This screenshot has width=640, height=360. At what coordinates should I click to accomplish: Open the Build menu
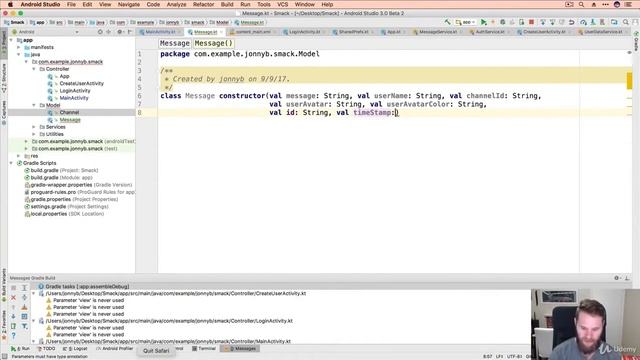227,4
